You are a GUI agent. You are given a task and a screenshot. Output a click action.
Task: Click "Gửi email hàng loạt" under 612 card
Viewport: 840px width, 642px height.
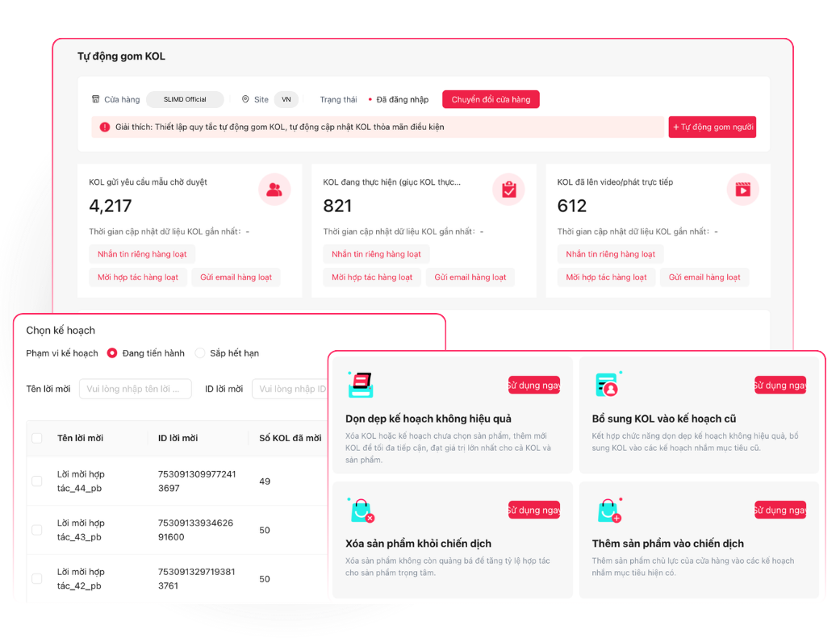pyautogui.click(x=704, y=277)
